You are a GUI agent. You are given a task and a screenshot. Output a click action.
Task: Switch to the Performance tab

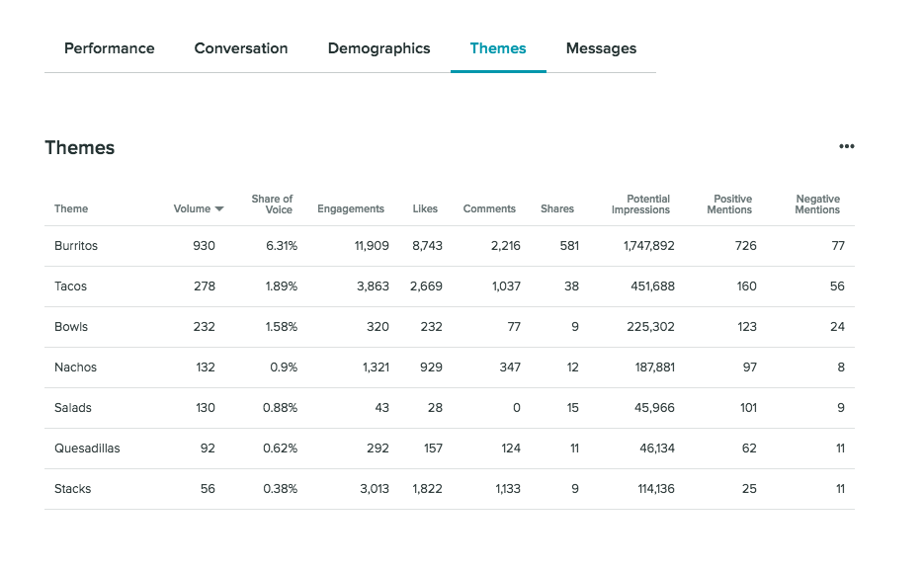[x=110, y=48]
